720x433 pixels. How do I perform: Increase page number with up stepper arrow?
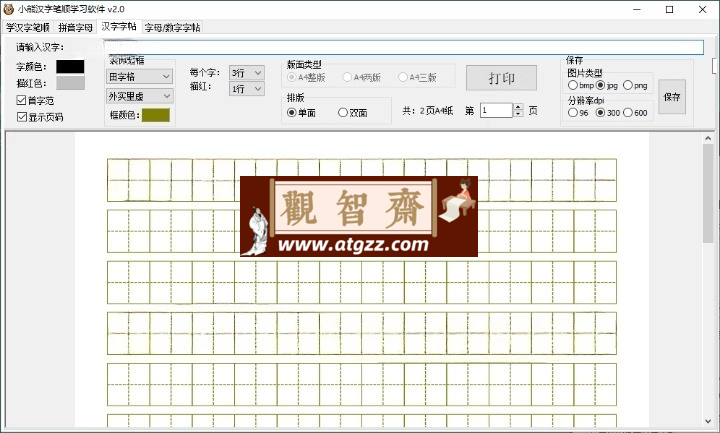pyautogui.click(x=518, y=107)
